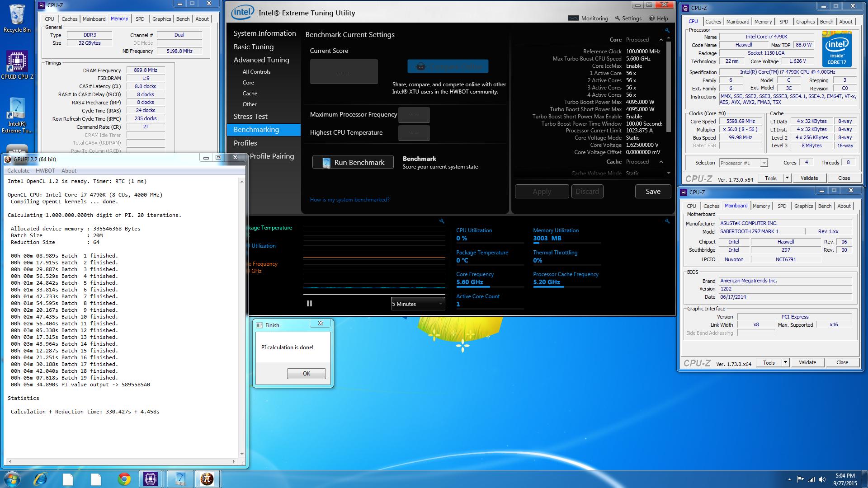The width and height of the screenshot is (868, 488).
Task: Click Run Benchmark button
Action: (x=353, y=163)
